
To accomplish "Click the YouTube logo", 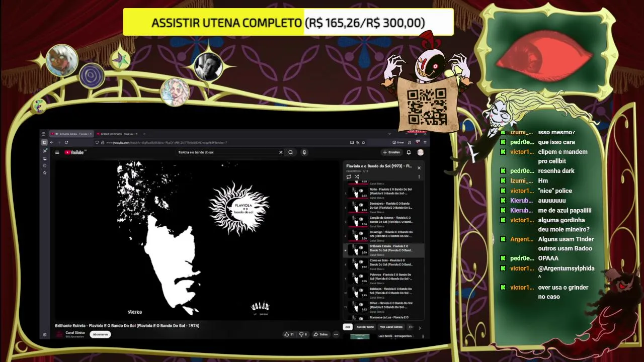I will click(74, 152).
